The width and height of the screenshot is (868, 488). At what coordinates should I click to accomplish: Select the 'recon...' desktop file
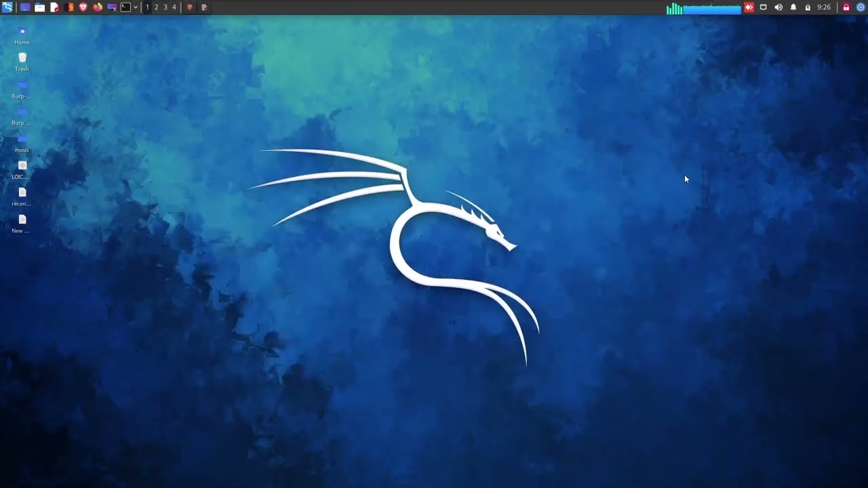(x=22, y=197)
